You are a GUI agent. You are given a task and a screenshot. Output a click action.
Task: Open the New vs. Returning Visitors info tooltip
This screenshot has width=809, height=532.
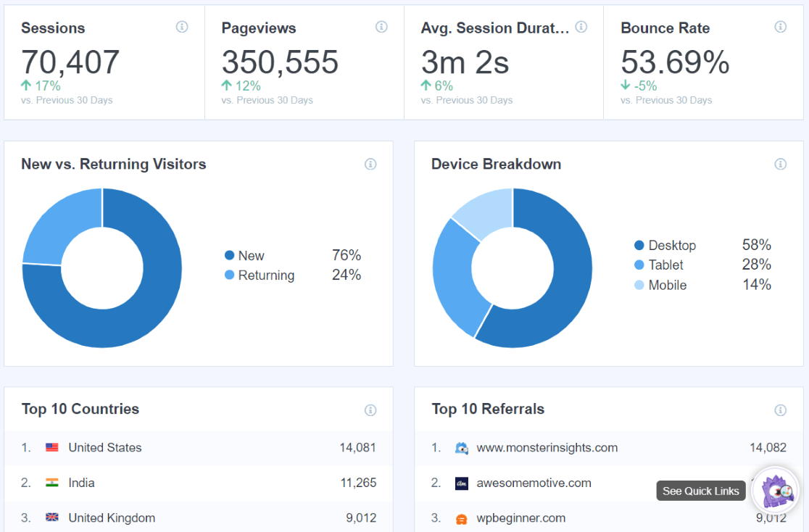coord(370,164)
